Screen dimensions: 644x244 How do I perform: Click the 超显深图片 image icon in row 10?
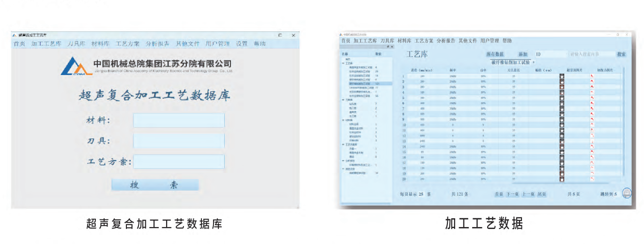pos(562,125)
